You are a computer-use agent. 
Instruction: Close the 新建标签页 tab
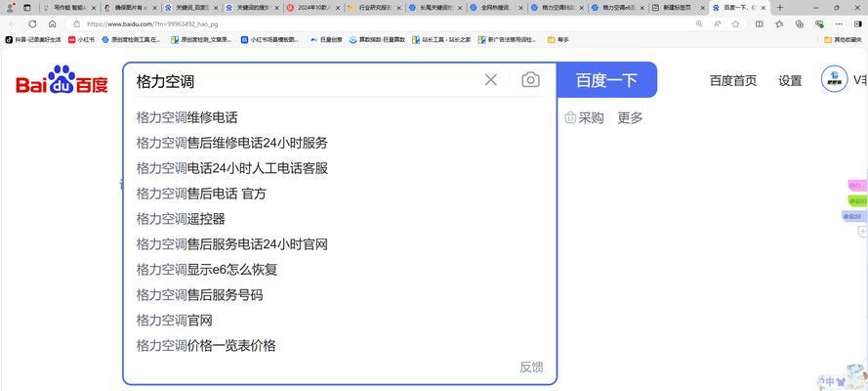[x=703, y=8]
